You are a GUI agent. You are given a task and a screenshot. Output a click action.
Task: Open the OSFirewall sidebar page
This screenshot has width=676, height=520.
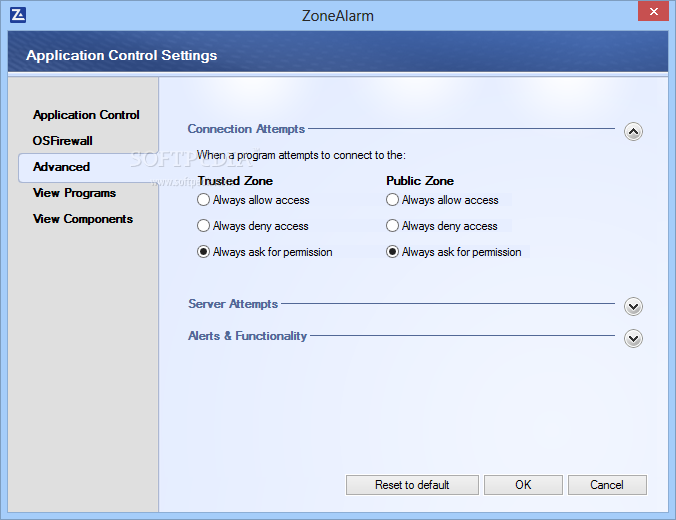[63, 141]
